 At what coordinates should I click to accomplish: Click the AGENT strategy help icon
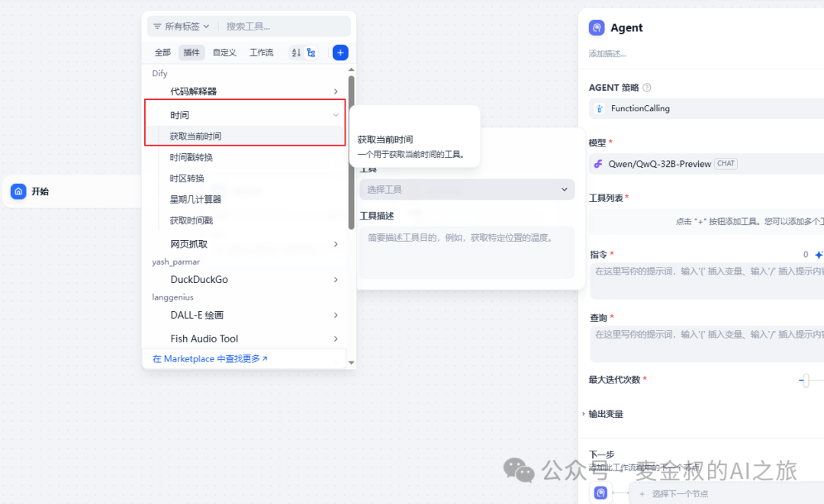pos(647,88)
